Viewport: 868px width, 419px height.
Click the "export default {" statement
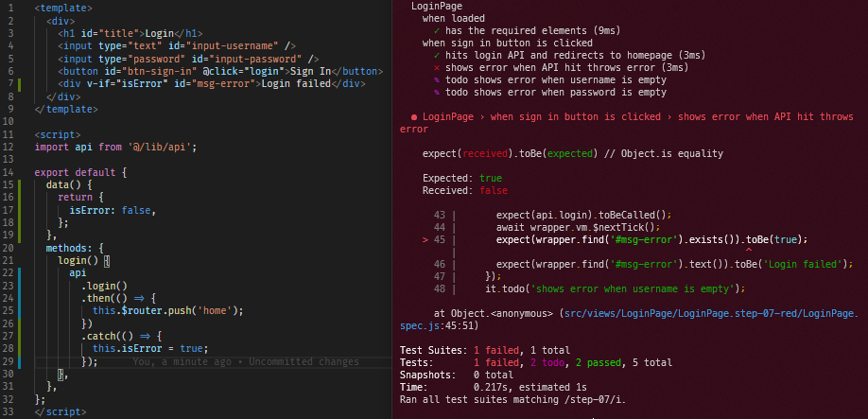80,172
